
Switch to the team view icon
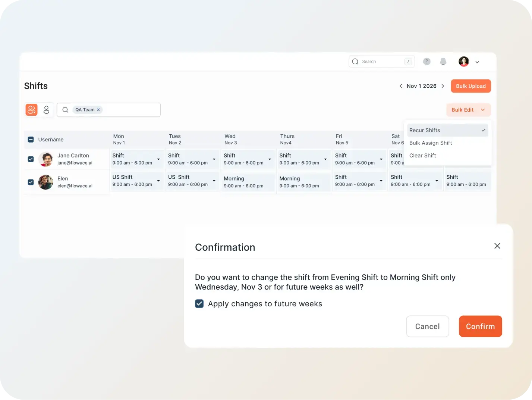[x=32, y=110]
